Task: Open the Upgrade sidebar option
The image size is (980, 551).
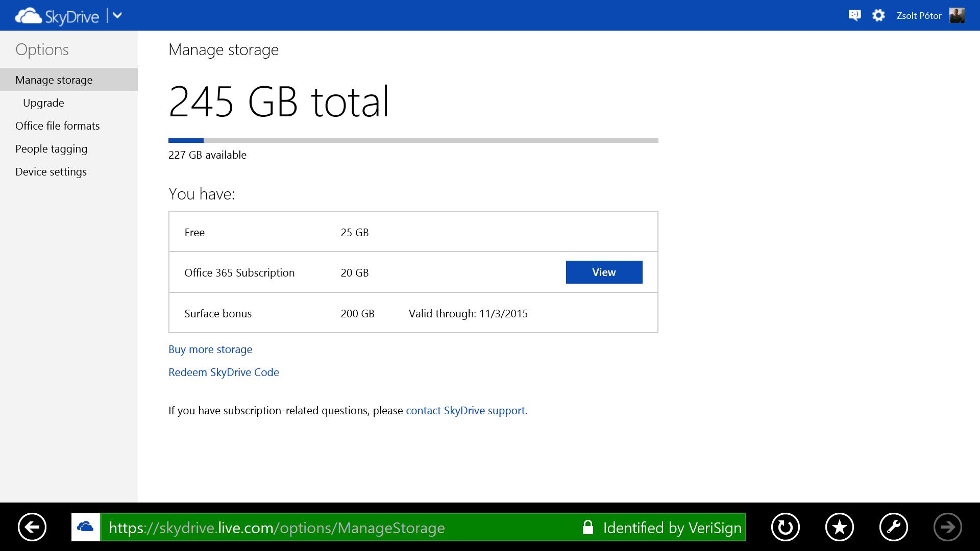Action: pyautogui.click(x=43, y=103)
